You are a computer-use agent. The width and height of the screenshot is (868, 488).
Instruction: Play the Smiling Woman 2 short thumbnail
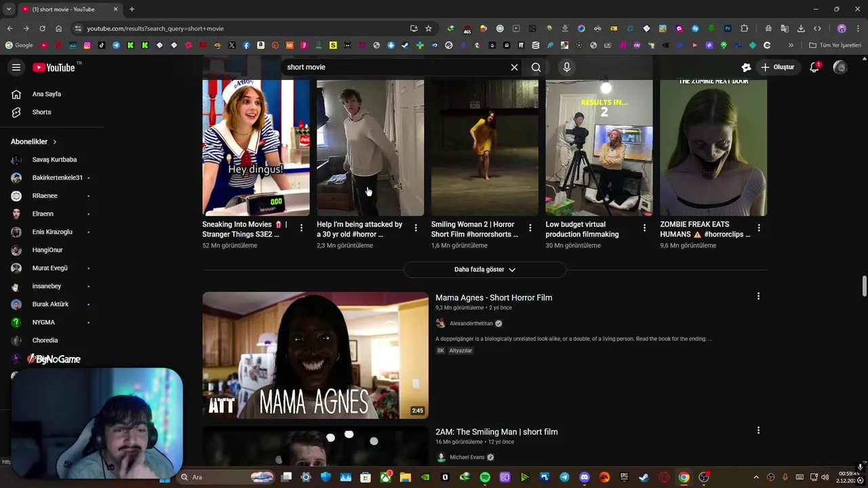pyautogui.click(x=485, y=148)
